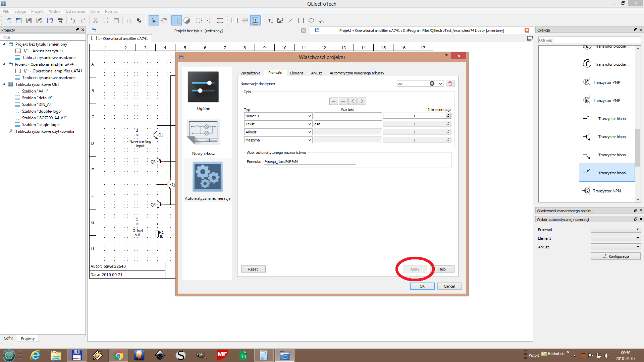Delete the selected numbering with trash icon
Screen dimensions: 644x362
(450, 84)
